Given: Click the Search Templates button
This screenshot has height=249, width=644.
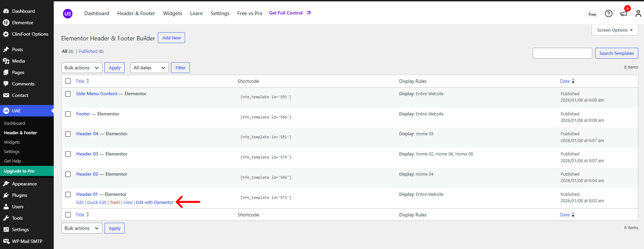Looking at the screenshot, I should coord(616,53).
